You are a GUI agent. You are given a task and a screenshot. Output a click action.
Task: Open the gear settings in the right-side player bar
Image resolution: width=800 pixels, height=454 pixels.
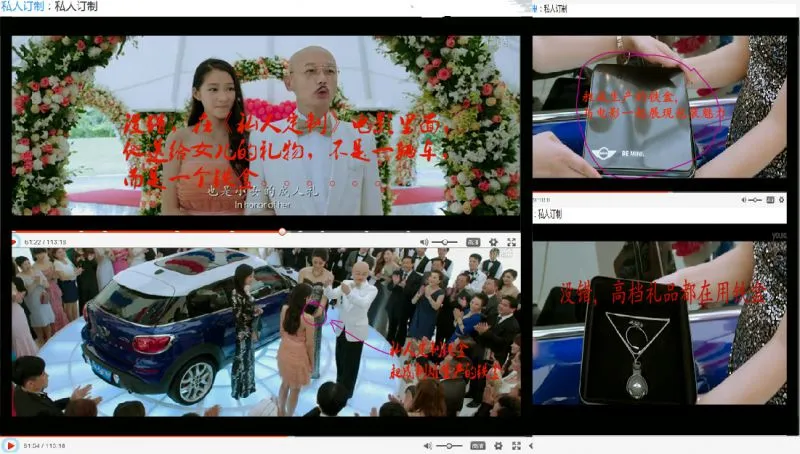click(x=782, y=200)
